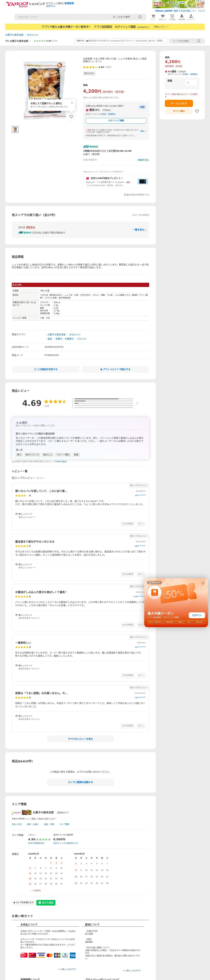Open the ストア情報 link
Image resolution: width=210 pixels, height=980 pixels.
tap(64, 824)
